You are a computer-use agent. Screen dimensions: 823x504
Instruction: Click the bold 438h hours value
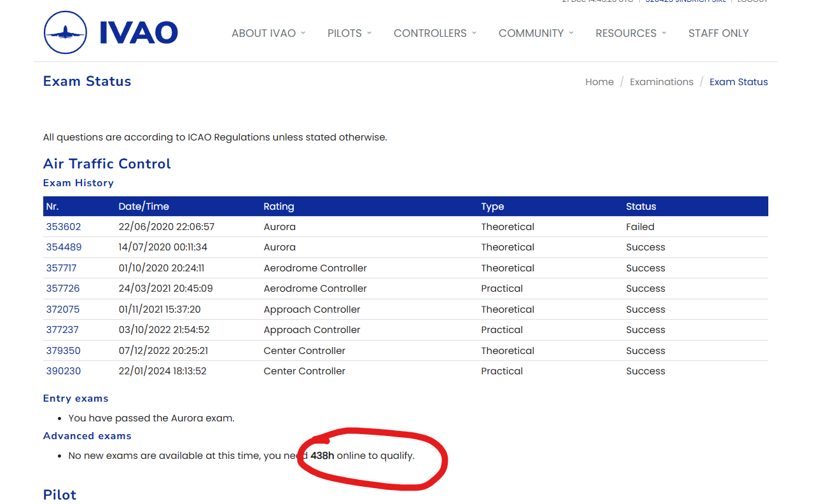pyautogui.click(x=322, y=456)
